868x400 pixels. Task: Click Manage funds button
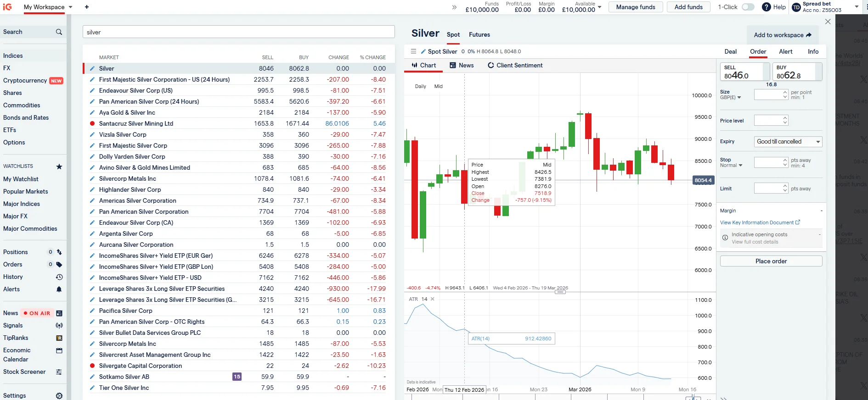(x=636, y=7)
